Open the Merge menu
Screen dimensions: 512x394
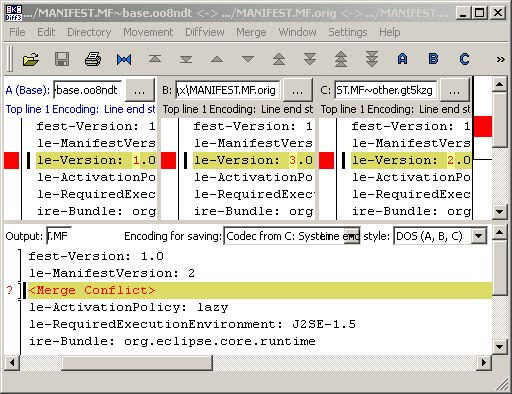[x=251, y=32]
